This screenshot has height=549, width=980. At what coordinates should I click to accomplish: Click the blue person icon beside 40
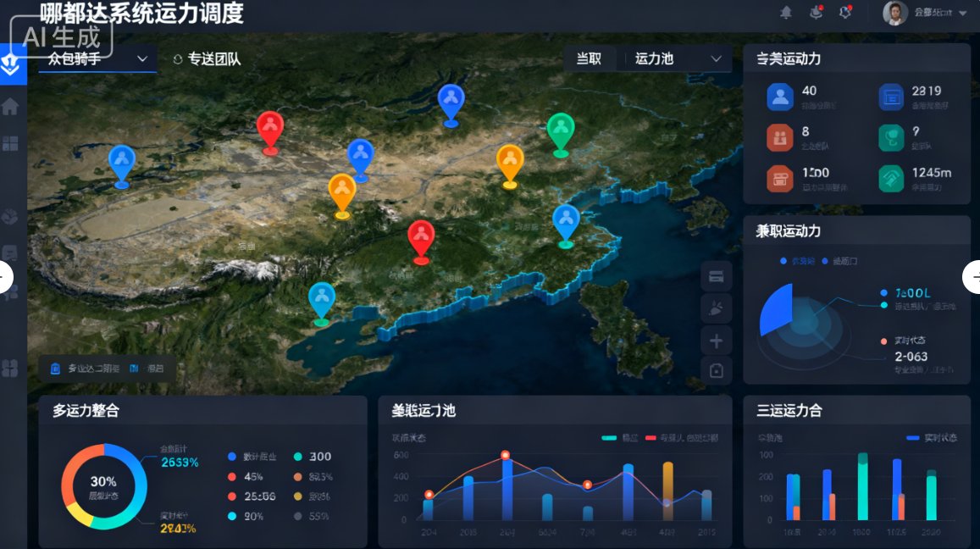(779, 97)
